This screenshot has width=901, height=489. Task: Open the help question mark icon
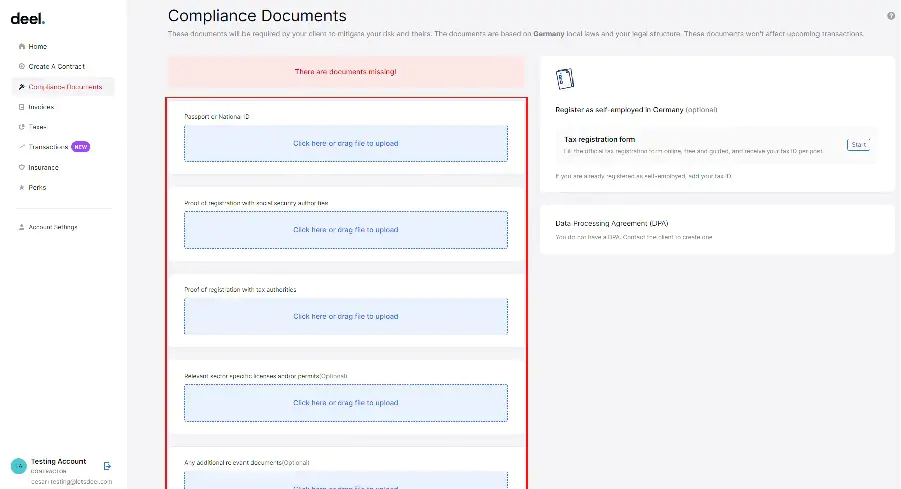[x=891, y=16]
